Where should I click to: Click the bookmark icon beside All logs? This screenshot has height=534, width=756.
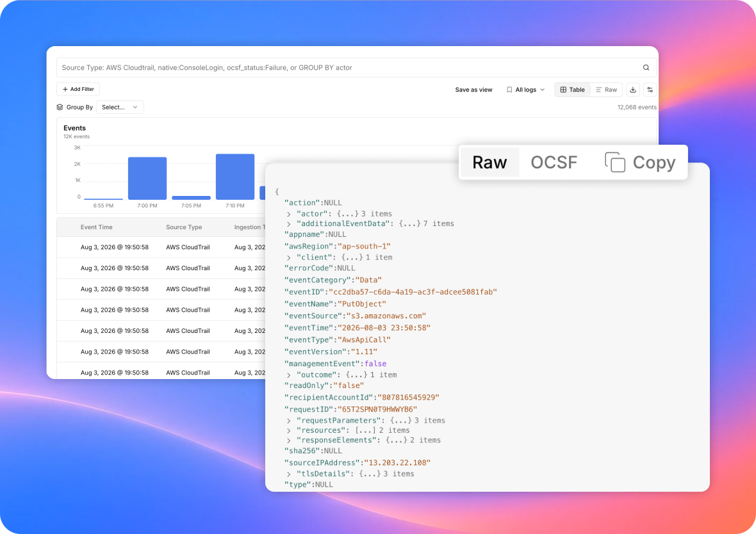pyautogui.click(x=509, y=90)
